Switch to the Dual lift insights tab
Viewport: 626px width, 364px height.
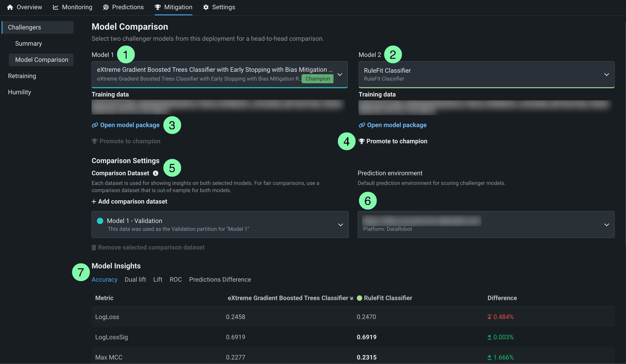pyautogui.click(x=135, y=279)
